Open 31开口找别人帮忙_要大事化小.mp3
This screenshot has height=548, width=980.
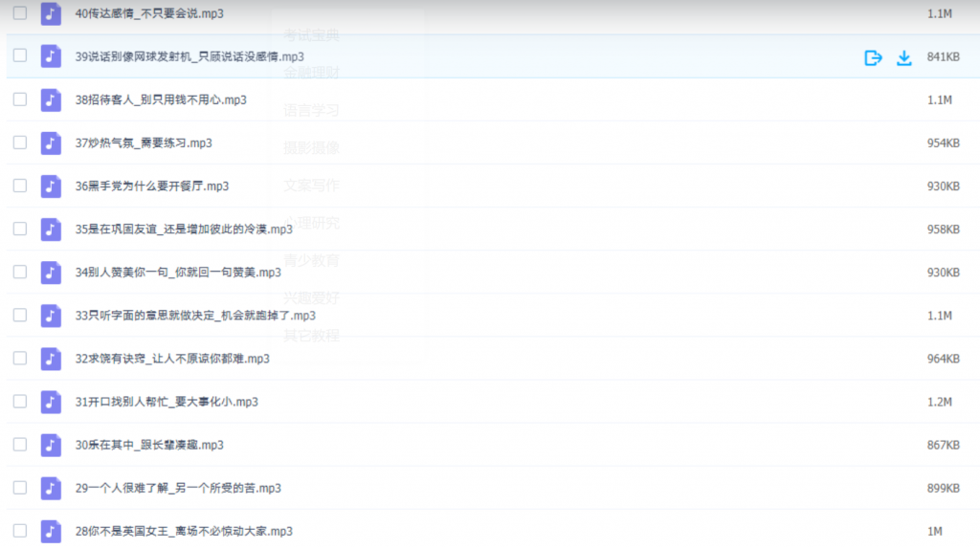(x=167, y=402)
